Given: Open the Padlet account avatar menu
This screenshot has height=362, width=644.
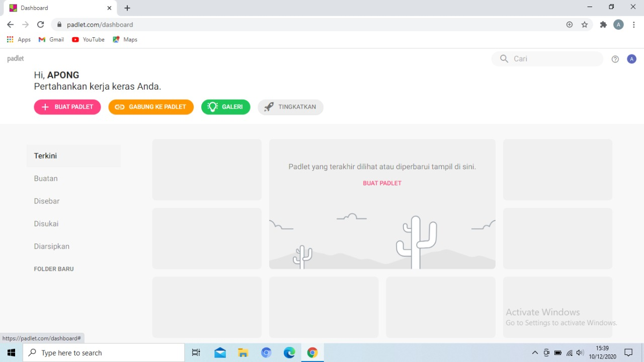Looking at the screenshot, I should coord(631,59).
